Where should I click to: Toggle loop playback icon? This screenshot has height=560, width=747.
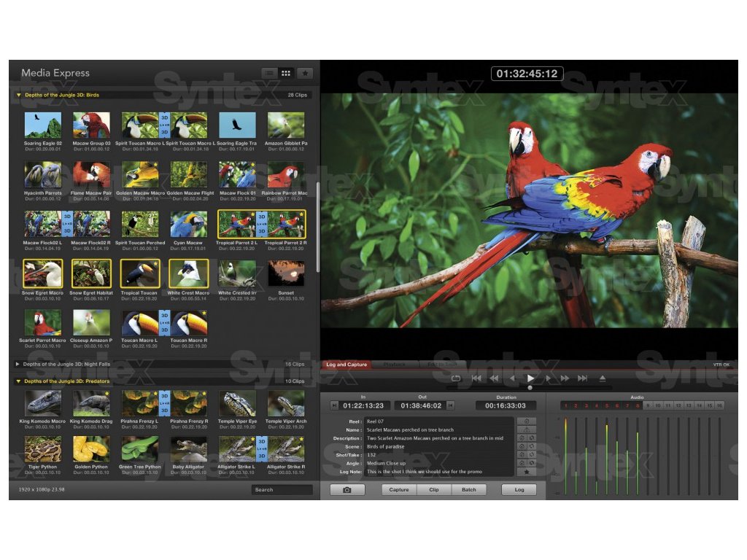tap(456, 378)
